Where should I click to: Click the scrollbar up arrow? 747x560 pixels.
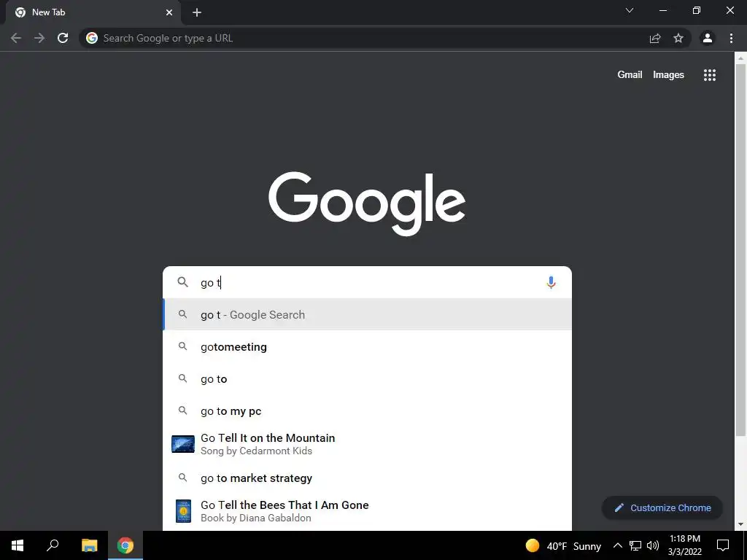(x=740, y=58)
